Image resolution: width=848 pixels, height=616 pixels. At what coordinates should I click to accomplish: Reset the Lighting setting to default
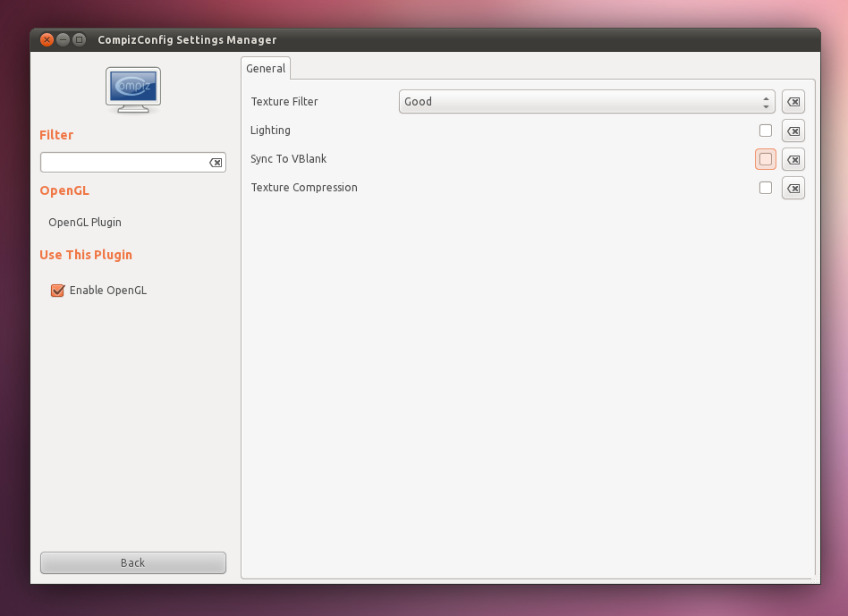point(793,131)
